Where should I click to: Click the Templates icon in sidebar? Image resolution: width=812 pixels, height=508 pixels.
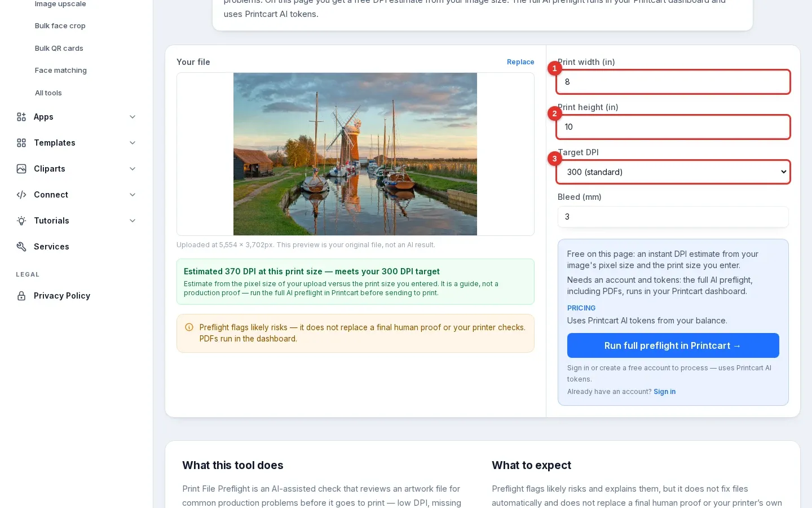coord(21,143)
